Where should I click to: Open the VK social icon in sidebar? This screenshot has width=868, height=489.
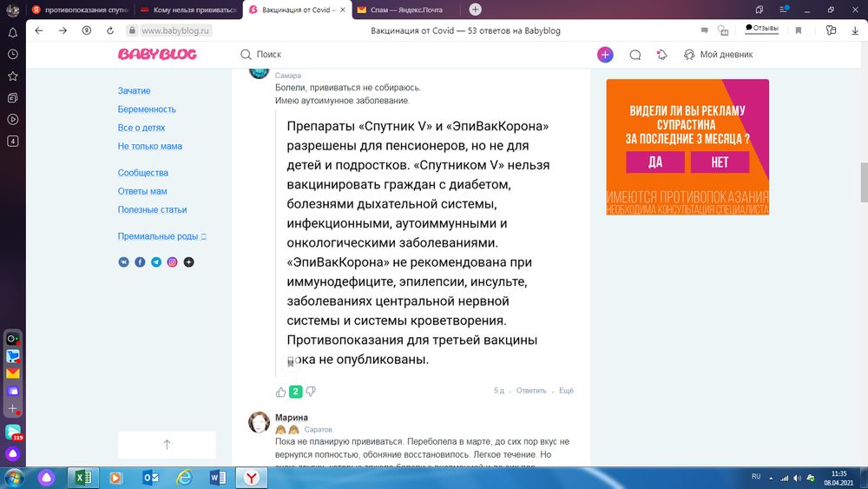123,261
